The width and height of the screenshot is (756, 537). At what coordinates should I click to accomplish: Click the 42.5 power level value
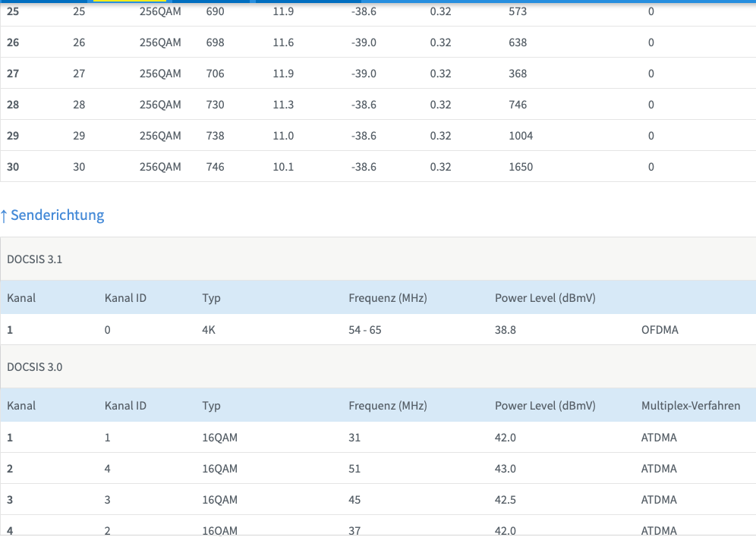[x=506, y=500]
